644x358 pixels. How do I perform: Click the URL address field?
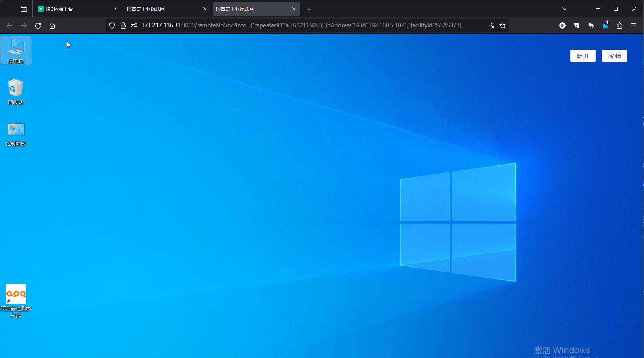click(301, 25)
